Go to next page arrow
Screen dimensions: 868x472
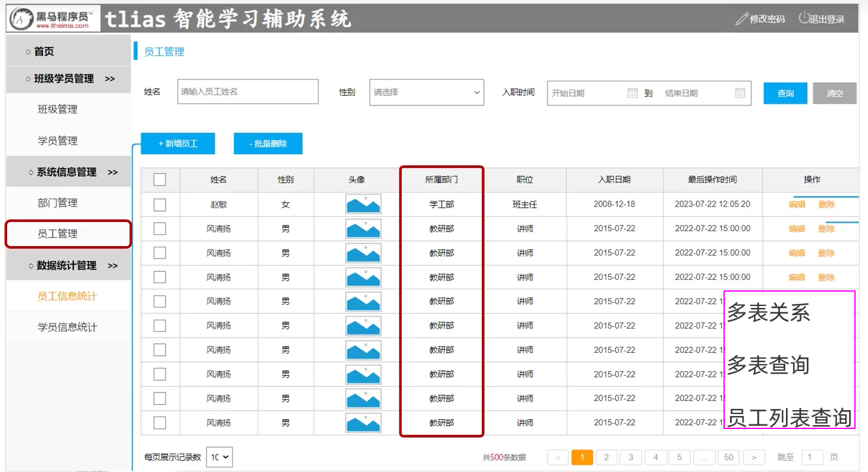(x=754, y=458)
